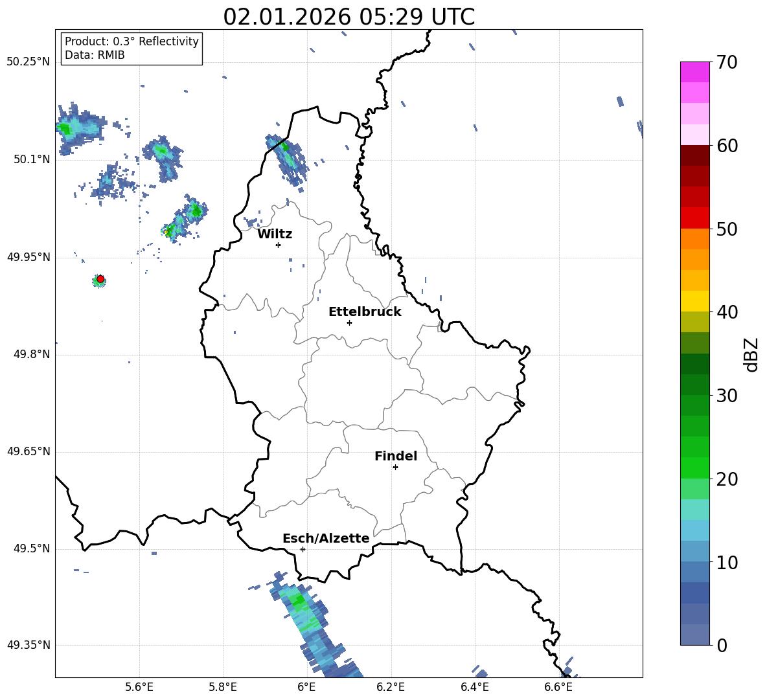This screenshot has width=767, height=700.
Task: Click the bright green 20 dBZ swatch
Action: pos(694,468)
